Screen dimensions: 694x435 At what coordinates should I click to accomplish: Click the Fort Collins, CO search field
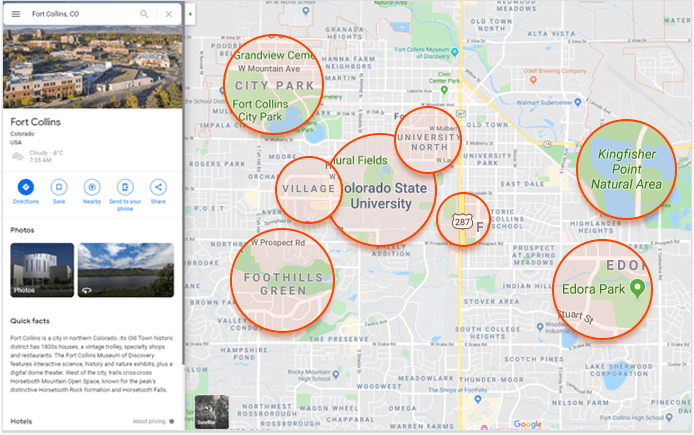pos(84,14)
